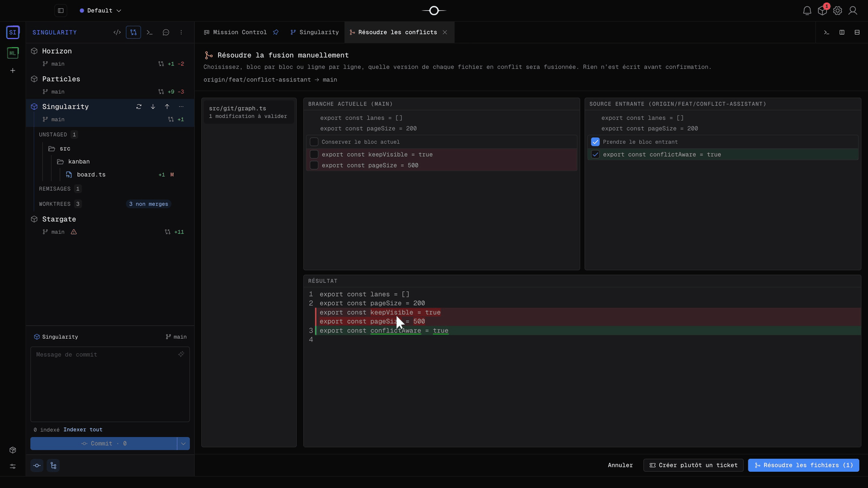Open Singularity repo more options
Image resolution: width=868 pixels, height=488 pixels.
[181, 107]
